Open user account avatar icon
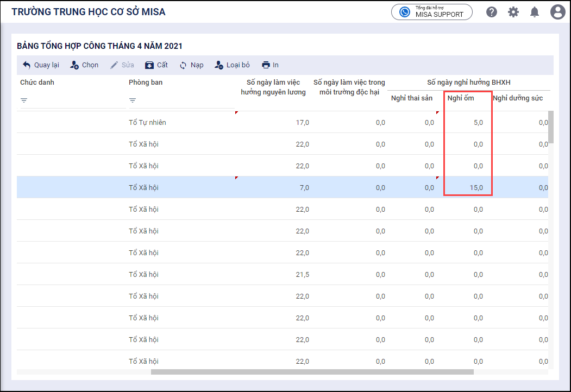The height and width of the screenshot is (392, 571). click(x=557, y=12)
